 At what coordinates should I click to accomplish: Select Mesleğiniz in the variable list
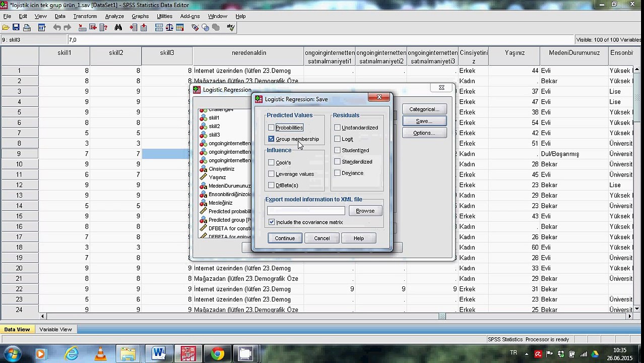point(220,203)
